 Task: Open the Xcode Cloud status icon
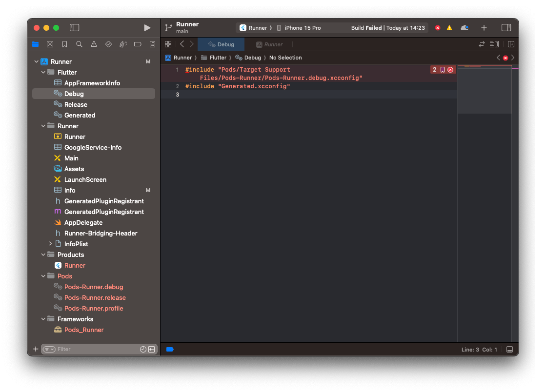pos(465,28)
